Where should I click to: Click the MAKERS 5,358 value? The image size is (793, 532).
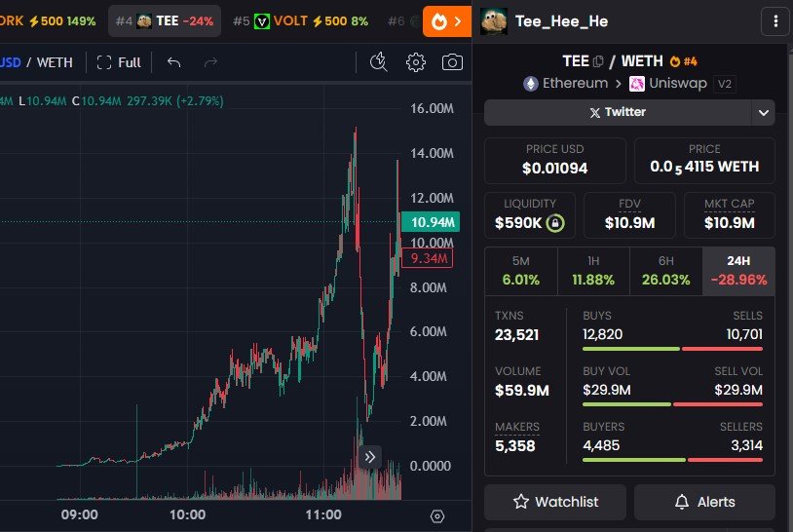coord(514,446)
